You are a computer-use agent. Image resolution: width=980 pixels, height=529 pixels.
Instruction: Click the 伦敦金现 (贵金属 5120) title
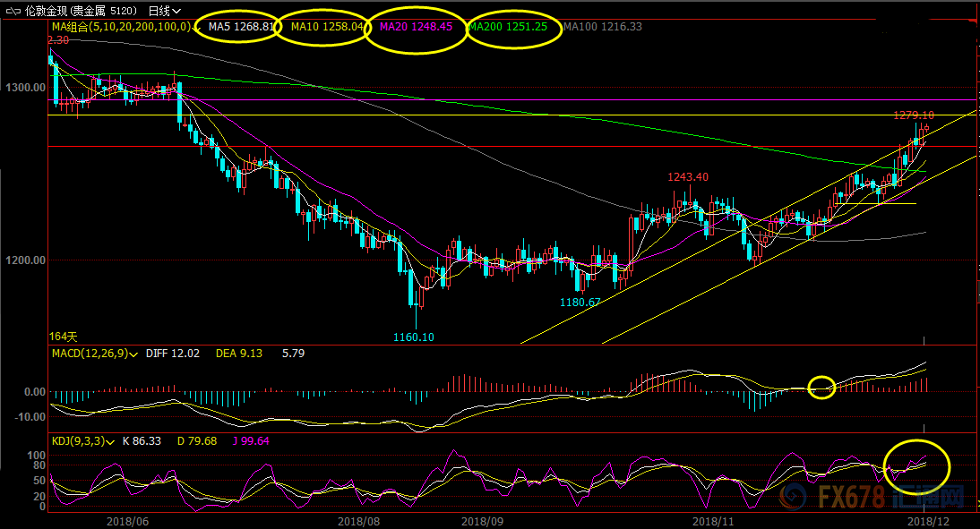pyautogui.click(x=81, y=11)
